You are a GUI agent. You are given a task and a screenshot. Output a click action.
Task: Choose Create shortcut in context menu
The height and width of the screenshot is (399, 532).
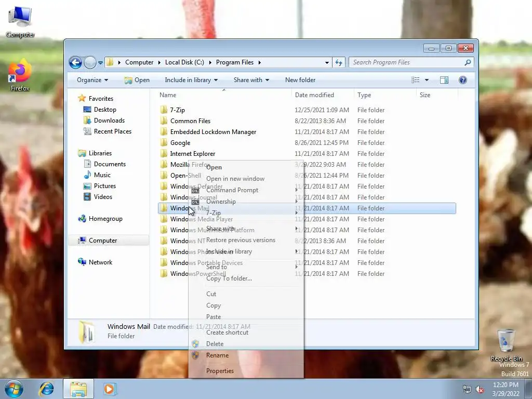(x=227, y=332)
